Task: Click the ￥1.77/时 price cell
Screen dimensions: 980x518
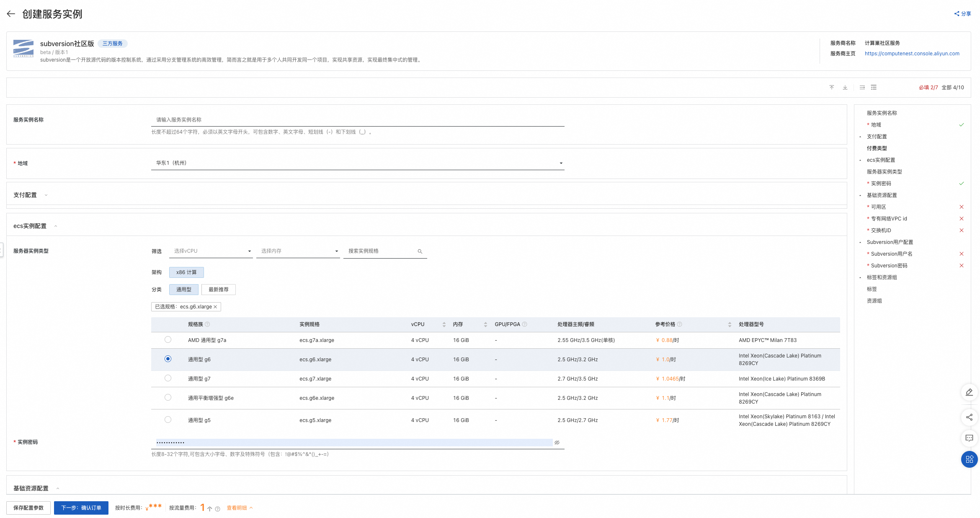Action: pyautogui.click(x=668, y=420)
